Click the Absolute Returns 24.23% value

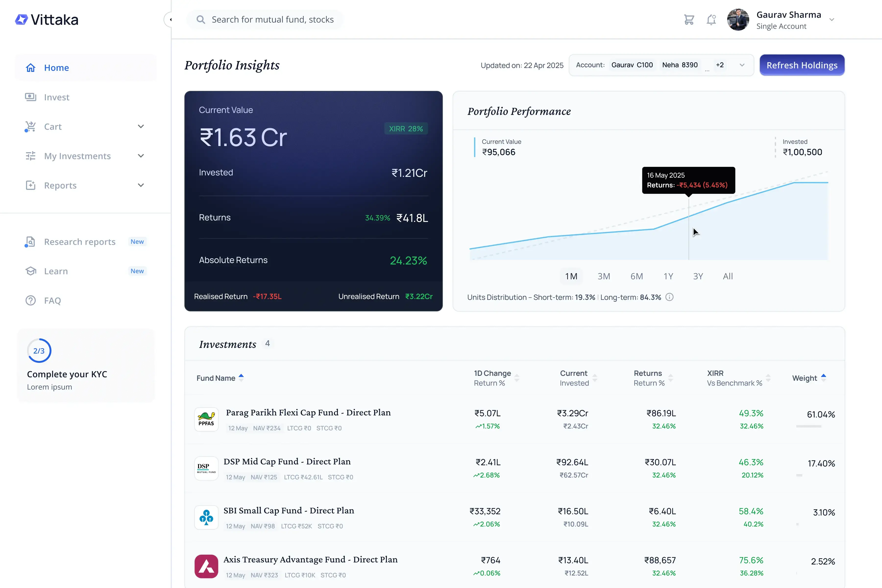tap(408, 261)
